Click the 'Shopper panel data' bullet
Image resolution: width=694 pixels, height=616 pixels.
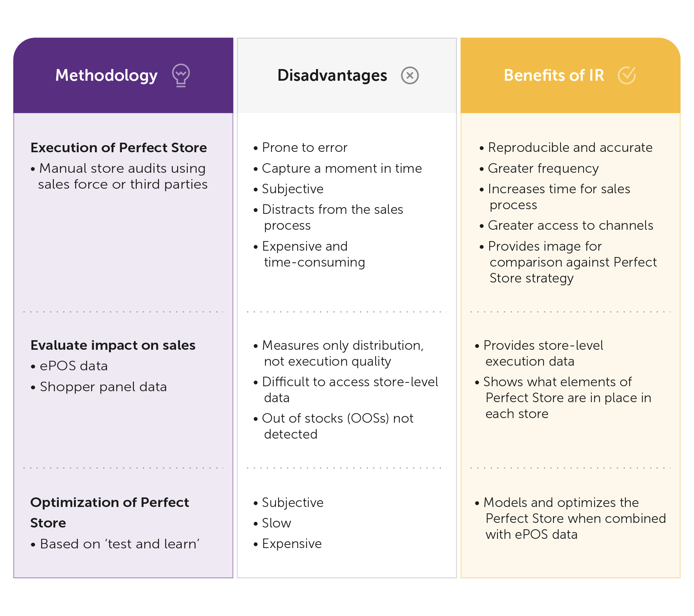(103, 387)
